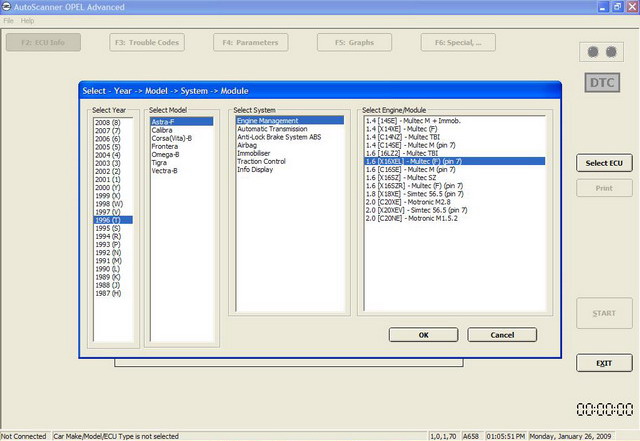
Task: Select the Traction Control system
Action: [x=290, y=161]
